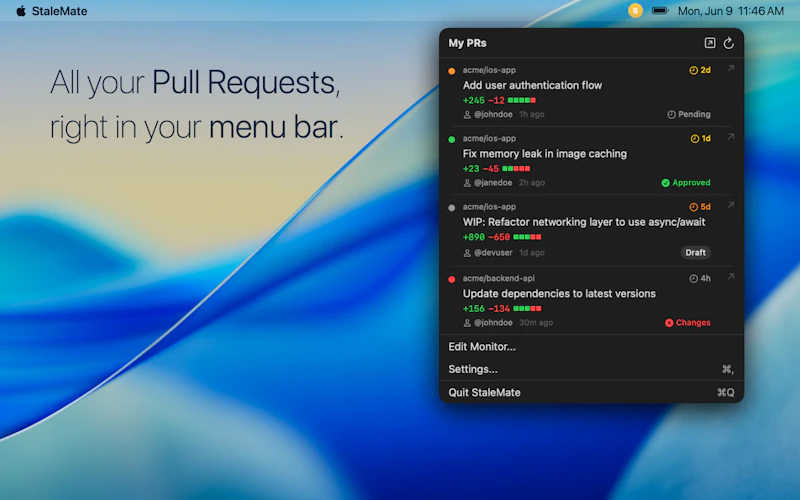
Task: Select the Fix memory leak in image caching title
Action: pos(544,154)
